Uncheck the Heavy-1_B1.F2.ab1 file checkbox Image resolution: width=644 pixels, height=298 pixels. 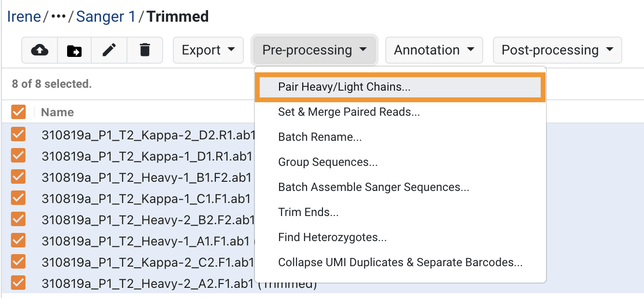(18, 177)
